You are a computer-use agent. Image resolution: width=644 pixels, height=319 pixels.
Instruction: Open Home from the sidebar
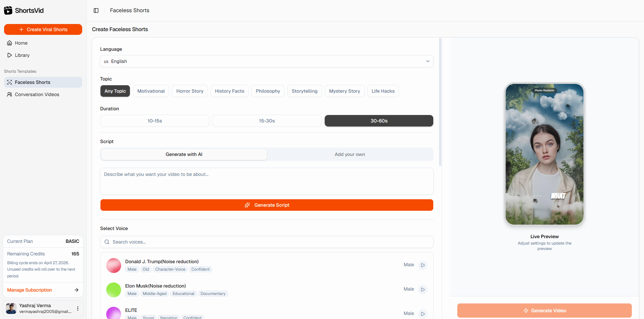click(21, 43)
